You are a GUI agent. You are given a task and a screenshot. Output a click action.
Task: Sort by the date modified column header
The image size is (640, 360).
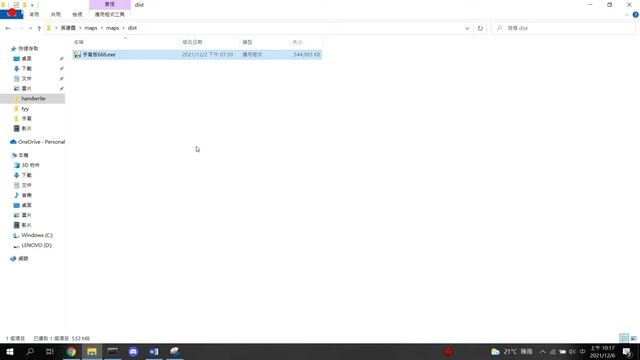pyautogui.click(x=209, y=42)
